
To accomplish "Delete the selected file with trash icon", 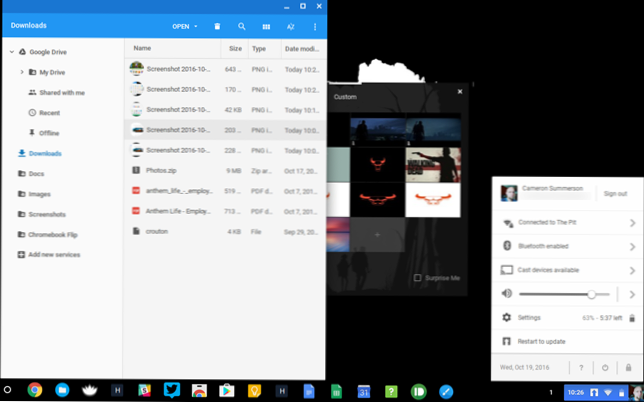I will tap(217, 26).
